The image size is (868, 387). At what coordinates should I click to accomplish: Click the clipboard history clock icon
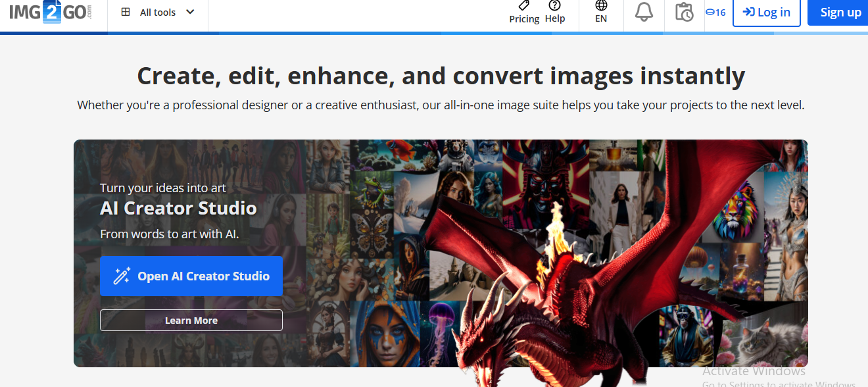tap(684, 12)
